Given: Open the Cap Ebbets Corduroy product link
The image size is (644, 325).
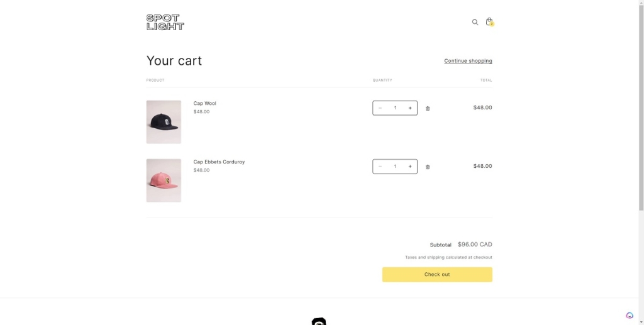Looking at the screenshot, I should (219, 162).
